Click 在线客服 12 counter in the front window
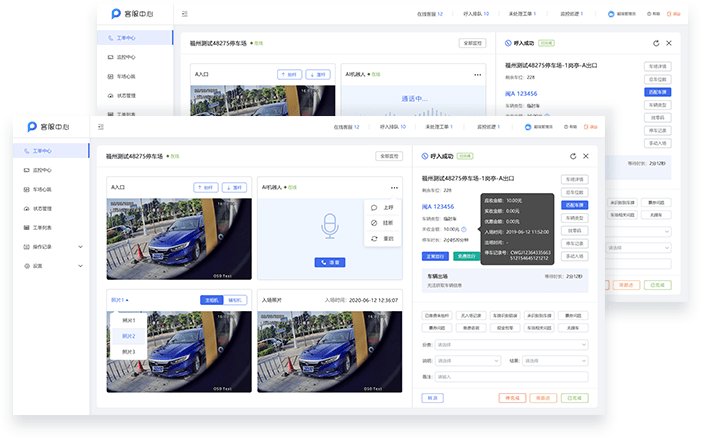 tap(346, 127)
